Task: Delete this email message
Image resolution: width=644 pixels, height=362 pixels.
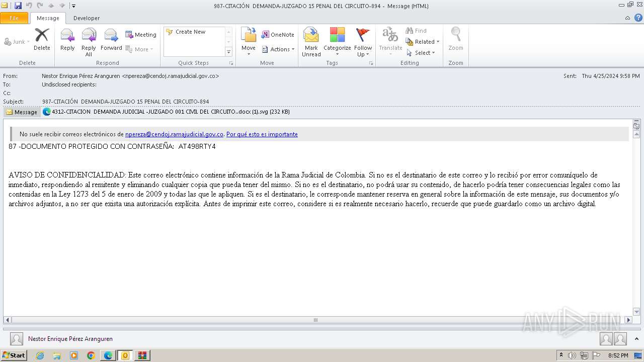Action: 42,39
